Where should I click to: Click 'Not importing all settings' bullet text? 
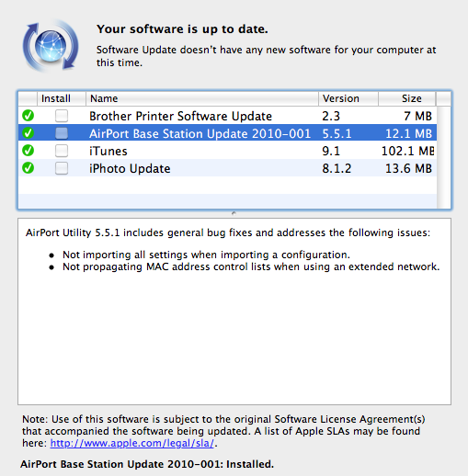click(x=206, y=255)
